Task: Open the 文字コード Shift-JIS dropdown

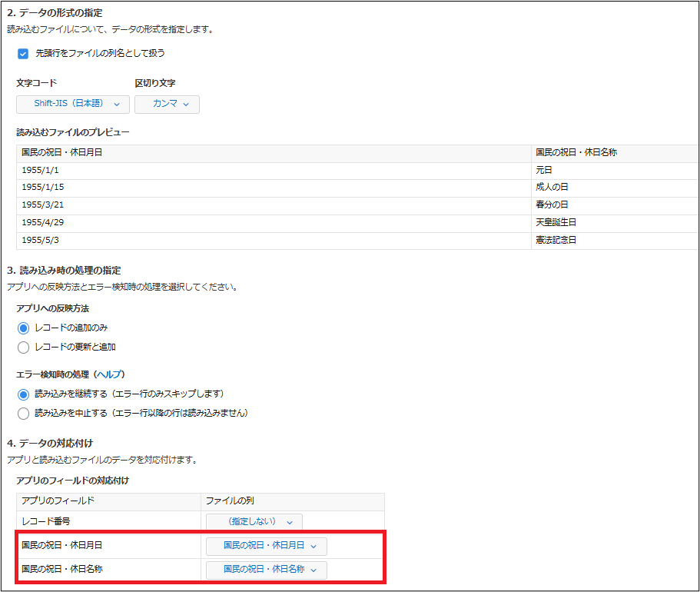Action: tap(71, 103)
